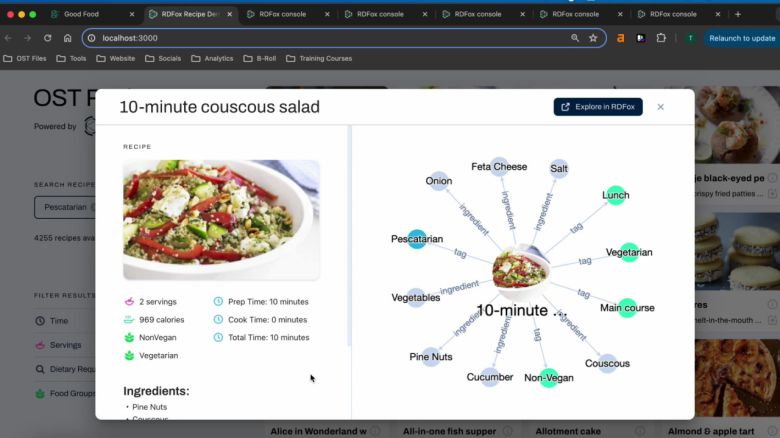Open the OST Files bookmark folder
This screenshot has height=438, width=780.
(x=25, y=59)
